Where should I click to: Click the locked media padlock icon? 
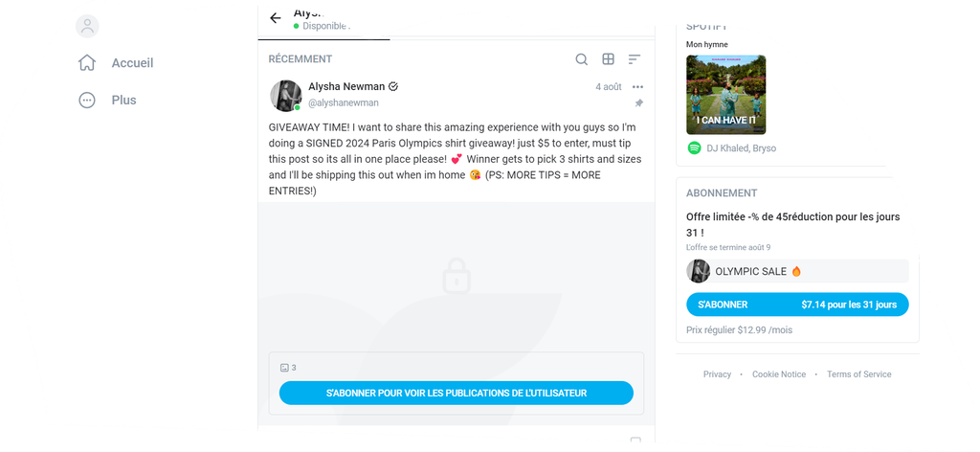(x=457, y=276)
